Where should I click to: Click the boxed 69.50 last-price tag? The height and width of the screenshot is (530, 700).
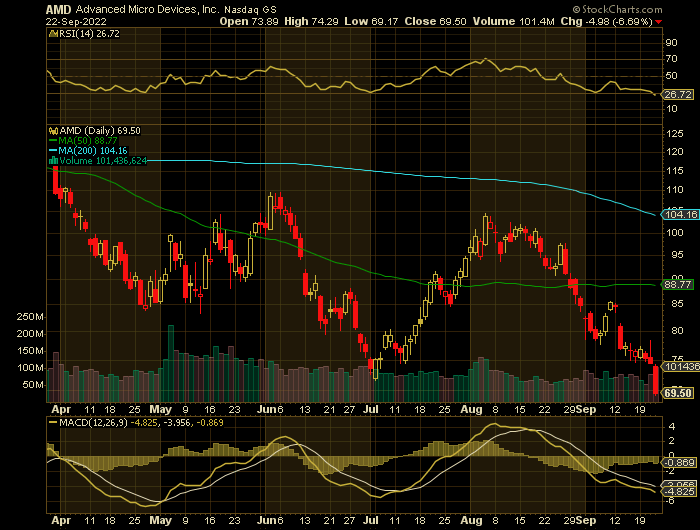678,393
